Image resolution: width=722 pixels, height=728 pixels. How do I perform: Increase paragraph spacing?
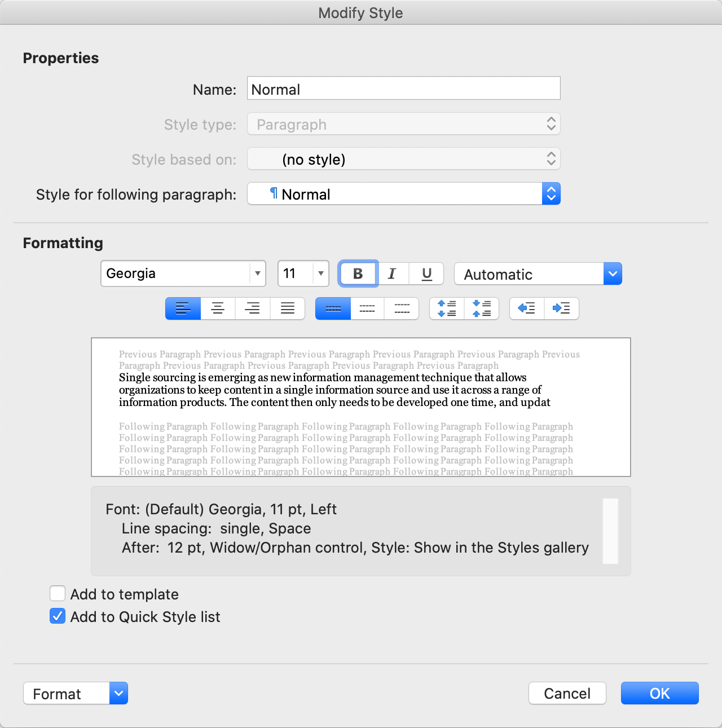click(447, 308)
